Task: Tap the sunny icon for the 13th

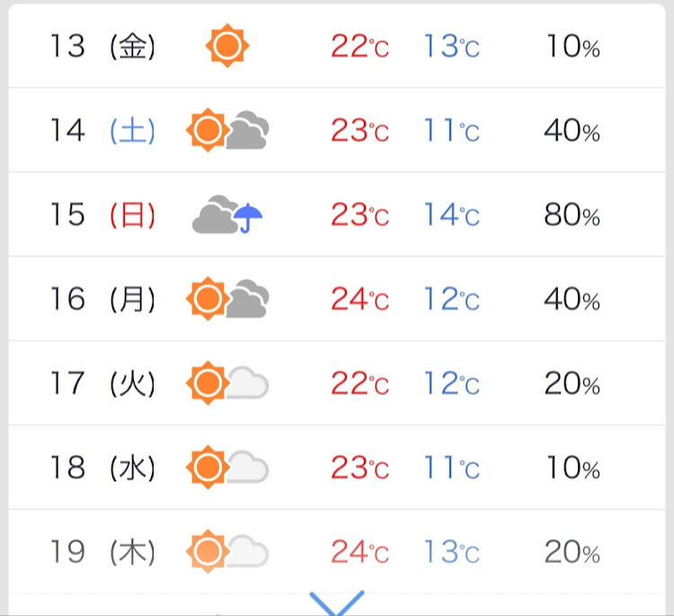Action: point(227,46)
